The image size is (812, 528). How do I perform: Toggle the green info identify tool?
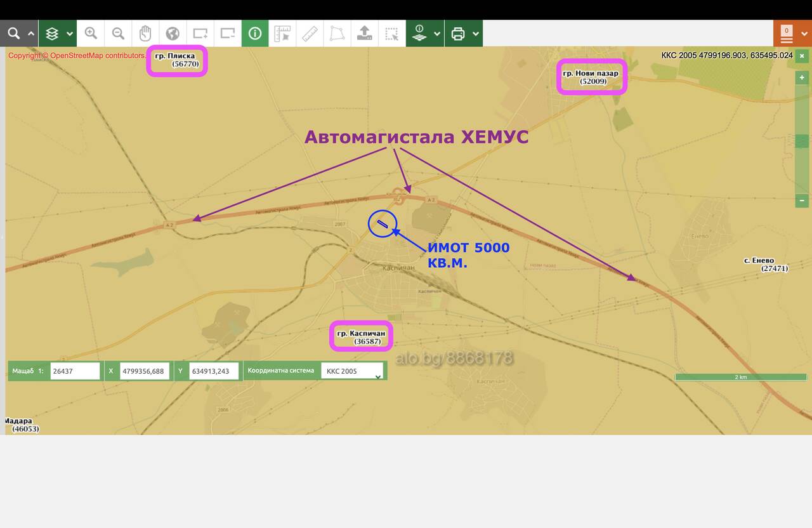click(x=255, y=33)
